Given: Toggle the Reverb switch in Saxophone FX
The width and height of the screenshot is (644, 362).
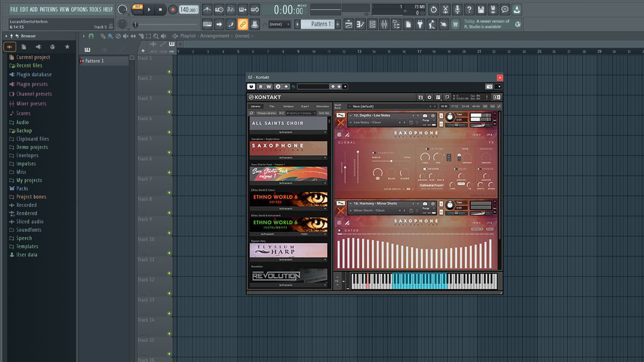Looking at the screenshot, I should click(x=425, y=169).
